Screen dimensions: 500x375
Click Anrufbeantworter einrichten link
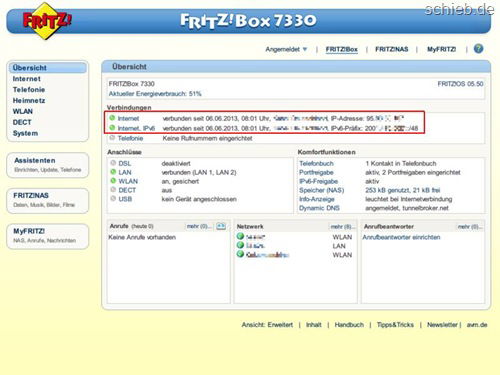(401, 237)
